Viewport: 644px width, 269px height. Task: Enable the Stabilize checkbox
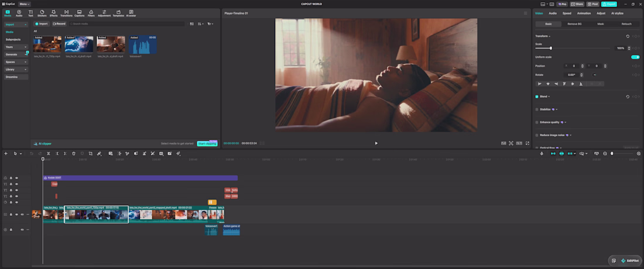[537, 109]
